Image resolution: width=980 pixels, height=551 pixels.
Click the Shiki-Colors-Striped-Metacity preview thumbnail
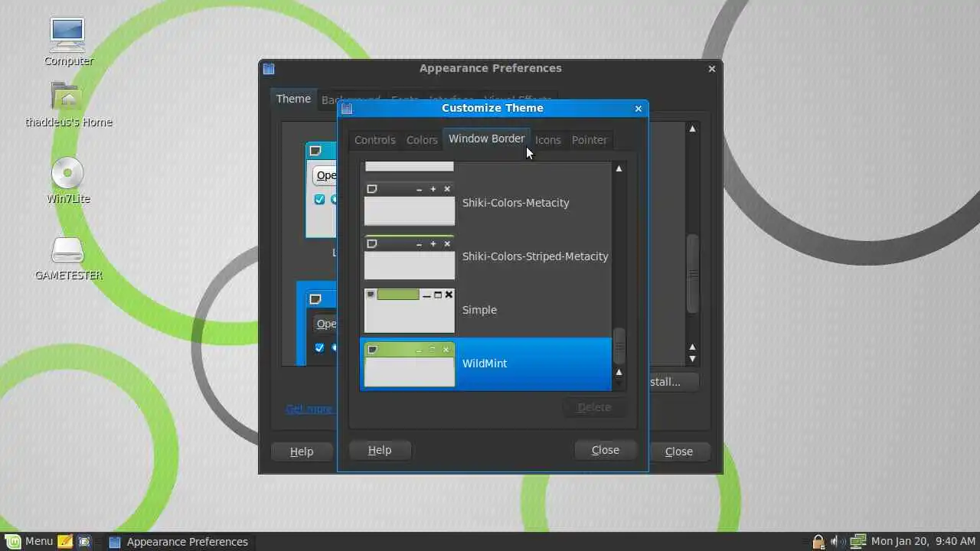tap(409, 257)
